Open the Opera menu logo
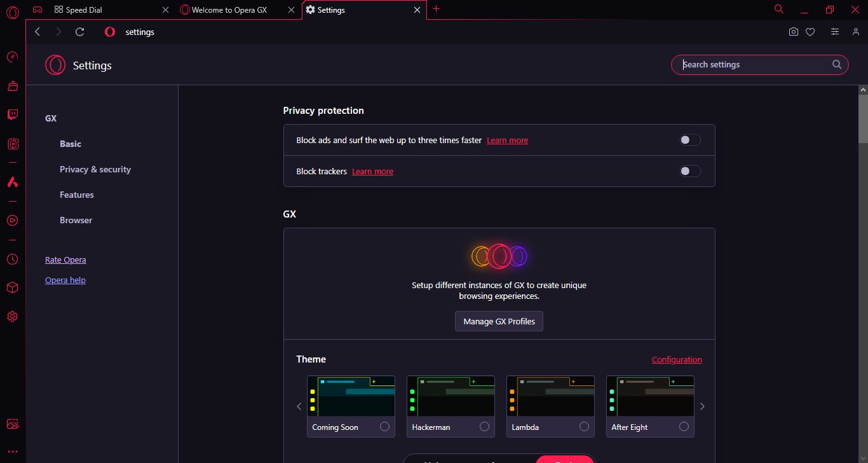The height and width of the screenshot is (463, 868). pos(12,12)
